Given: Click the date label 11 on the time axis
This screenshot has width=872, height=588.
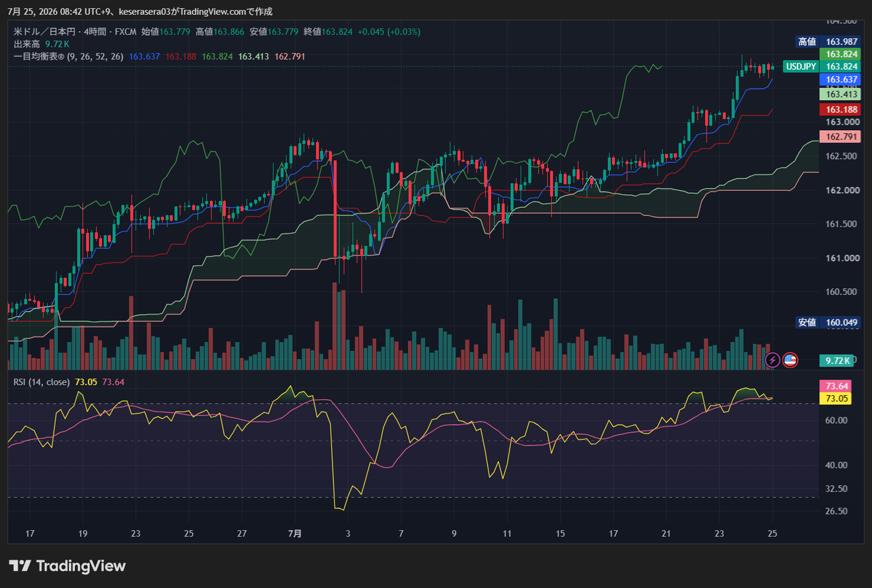Looking at the screenshot, I should point(507,533).
